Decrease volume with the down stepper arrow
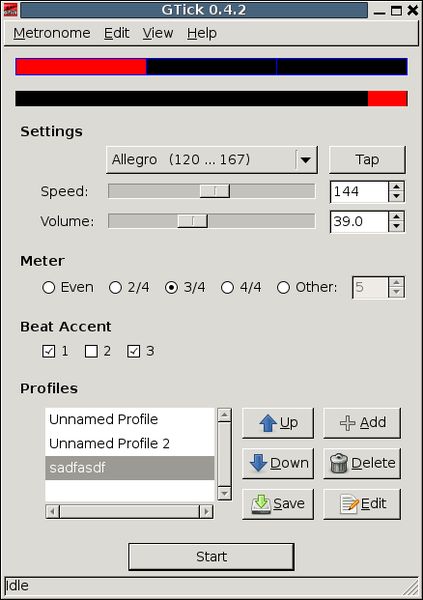The image size is (423, 600). (x=397, y=227)
